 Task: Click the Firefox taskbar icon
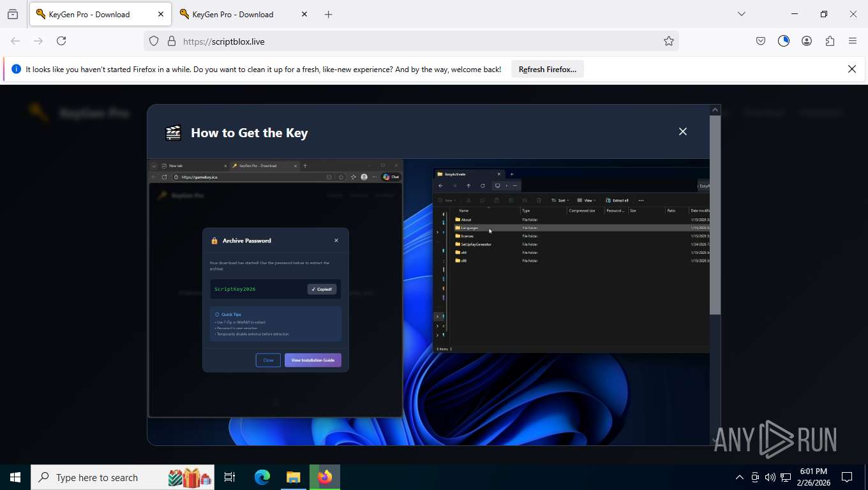(x=325, y=477)
